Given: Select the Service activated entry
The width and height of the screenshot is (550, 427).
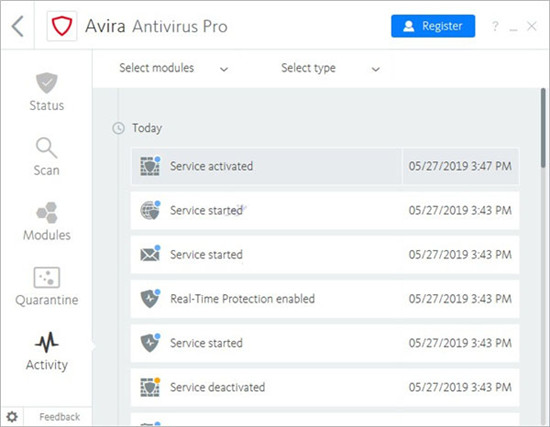Looking at the screenshot, I should pyautogui.click(x=325, y=166).
